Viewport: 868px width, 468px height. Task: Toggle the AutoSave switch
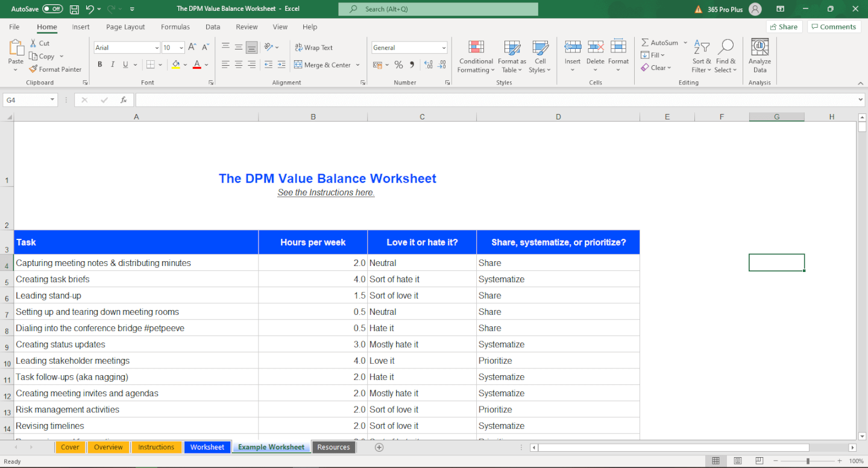(52, 9)
